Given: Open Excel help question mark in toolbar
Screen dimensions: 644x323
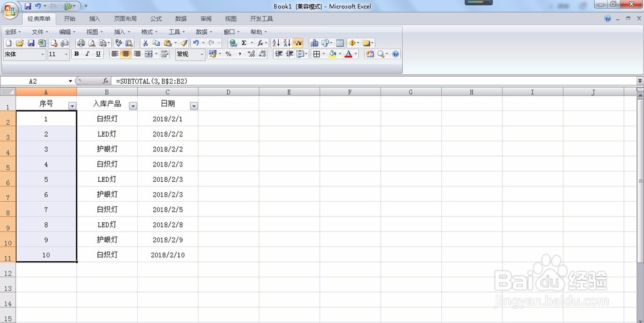Looking at the screenshot, I should tap(395, 54).
